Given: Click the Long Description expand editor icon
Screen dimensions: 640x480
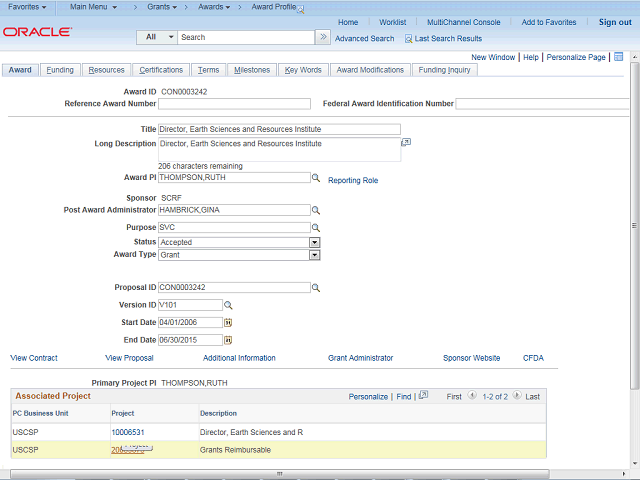Looking at the screenshot, I should point(407,143).
